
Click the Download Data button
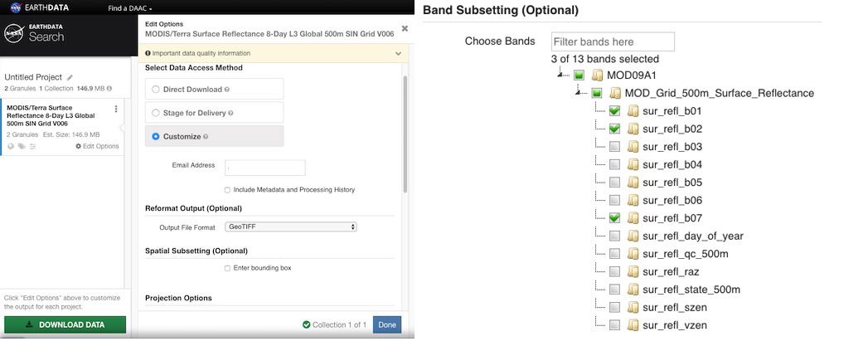[65, 324]
